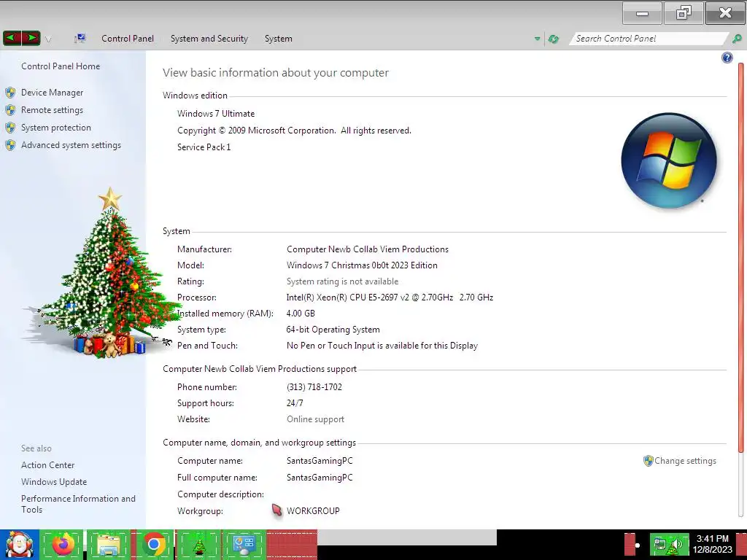Open Action Center link
Viewport: 747px width, 560px height.
click(47, 464)
